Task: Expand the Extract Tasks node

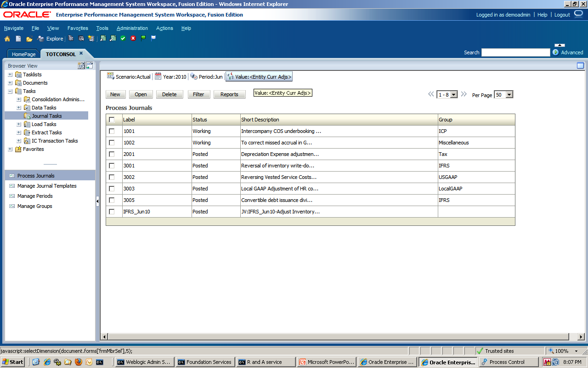Action: [19, 132]
